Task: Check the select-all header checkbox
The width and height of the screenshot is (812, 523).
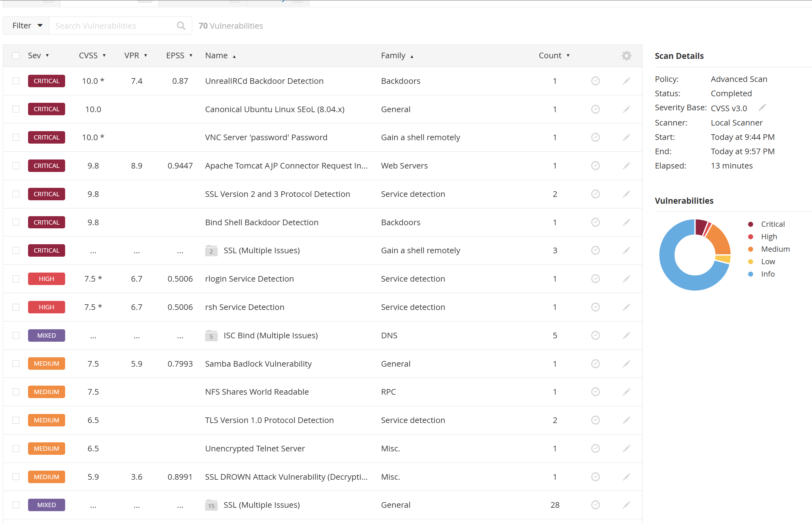Action: [x=16, y=56]
